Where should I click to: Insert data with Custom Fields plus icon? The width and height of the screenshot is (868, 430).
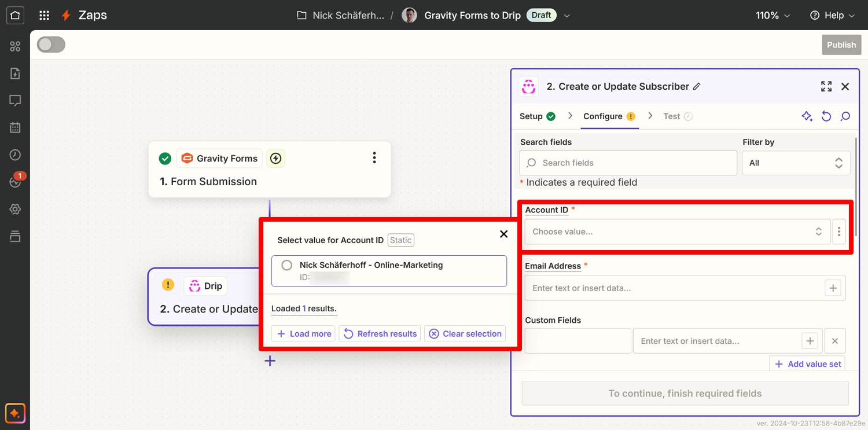[x=810, y=341]
